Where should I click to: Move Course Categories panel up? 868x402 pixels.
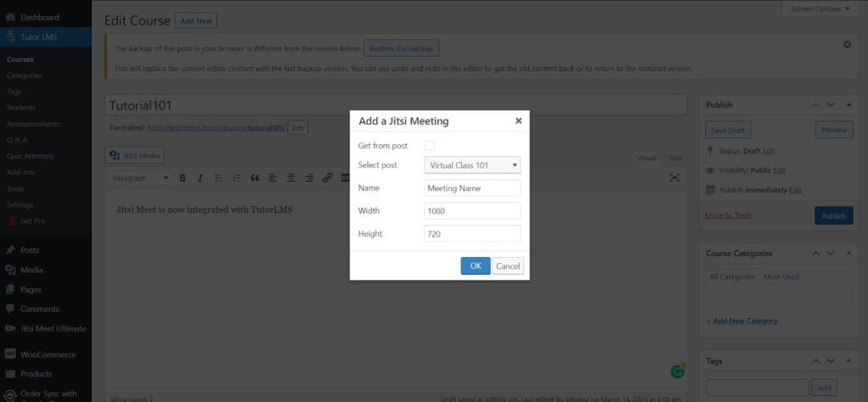click(815, 253)
